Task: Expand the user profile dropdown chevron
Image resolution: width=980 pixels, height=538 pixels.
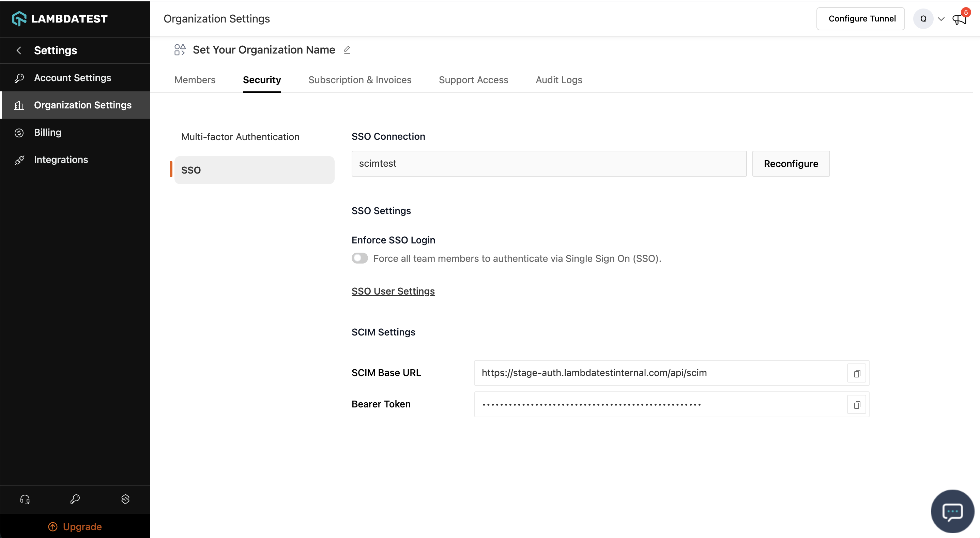Action: click(941, 19)
